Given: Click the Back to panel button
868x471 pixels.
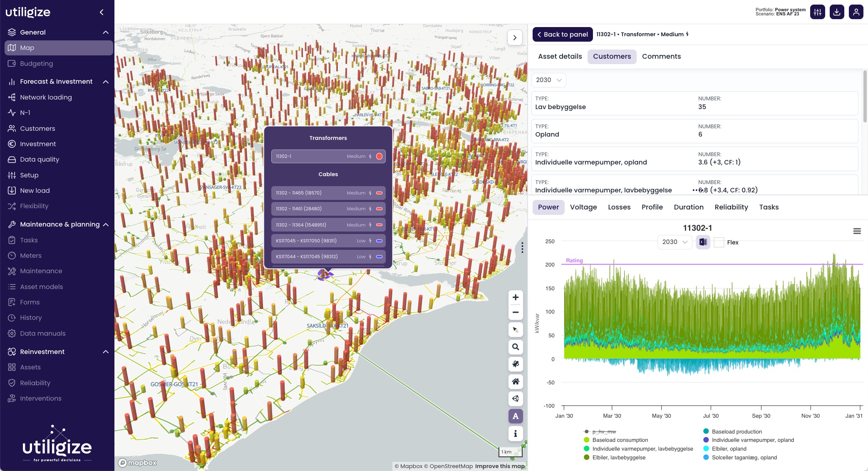Looking at the screenshot, I should point(562,34).
